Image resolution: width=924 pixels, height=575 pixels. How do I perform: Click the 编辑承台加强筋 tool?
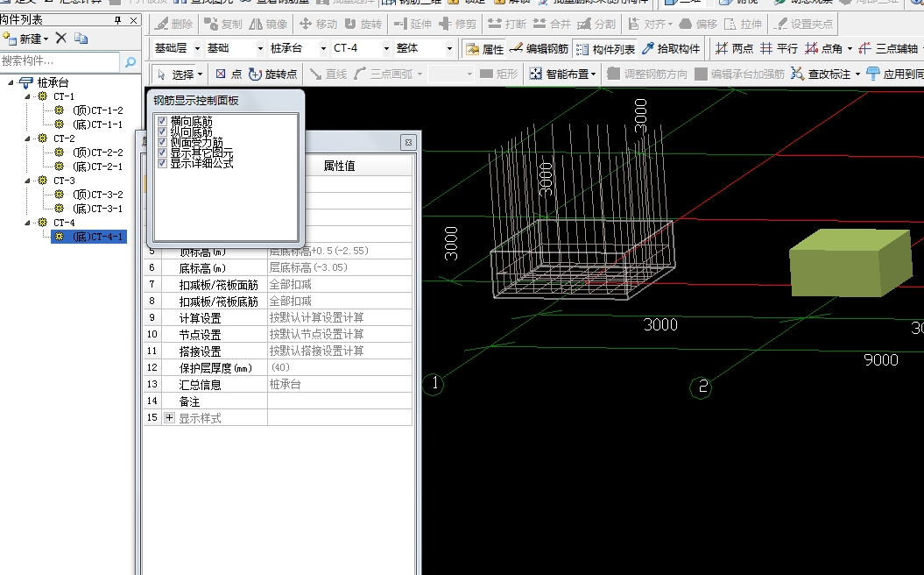click(x=739, y=74)
